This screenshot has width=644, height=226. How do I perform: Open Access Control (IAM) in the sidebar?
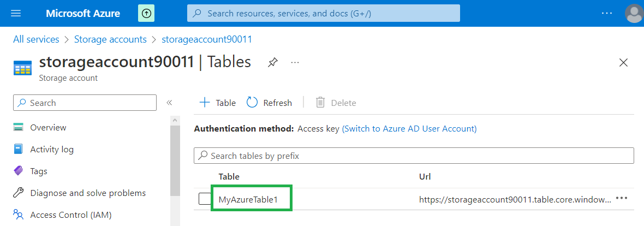point(70,215)
